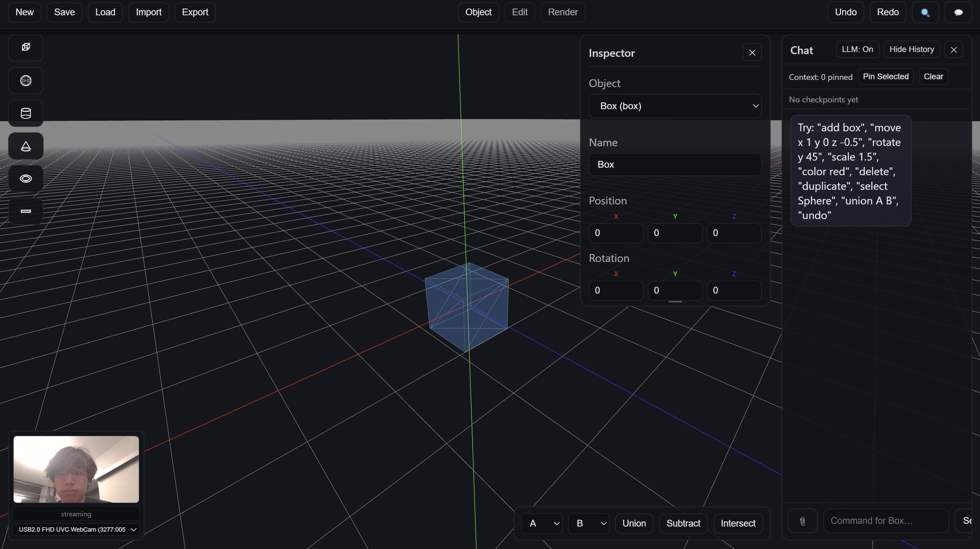Add a torus primitive from sidebar
The width and height of the screenshot is (980, 549).
coord(26,178)
